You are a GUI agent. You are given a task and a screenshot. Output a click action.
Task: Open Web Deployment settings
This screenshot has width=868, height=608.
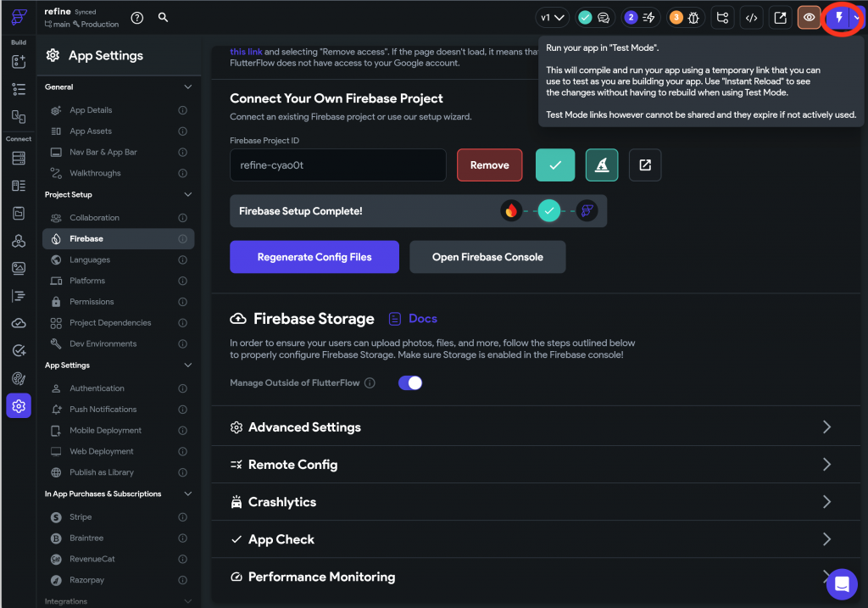click(x=119, y=451)
